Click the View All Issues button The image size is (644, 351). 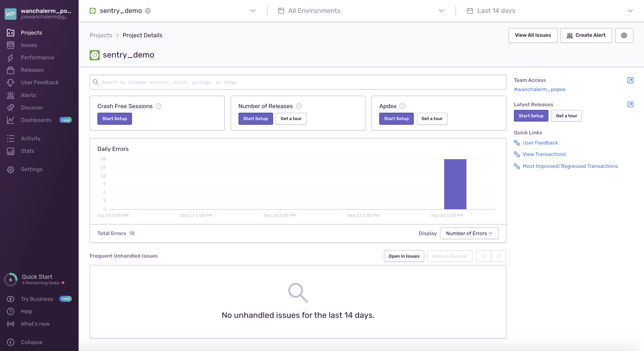[533, 35]
